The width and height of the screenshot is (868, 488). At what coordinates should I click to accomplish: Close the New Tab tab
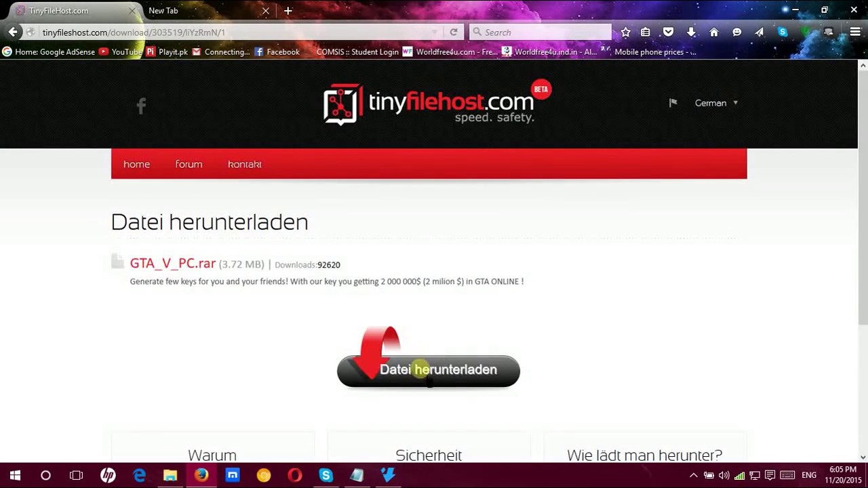pyautogui.click(x=266, y=11)
